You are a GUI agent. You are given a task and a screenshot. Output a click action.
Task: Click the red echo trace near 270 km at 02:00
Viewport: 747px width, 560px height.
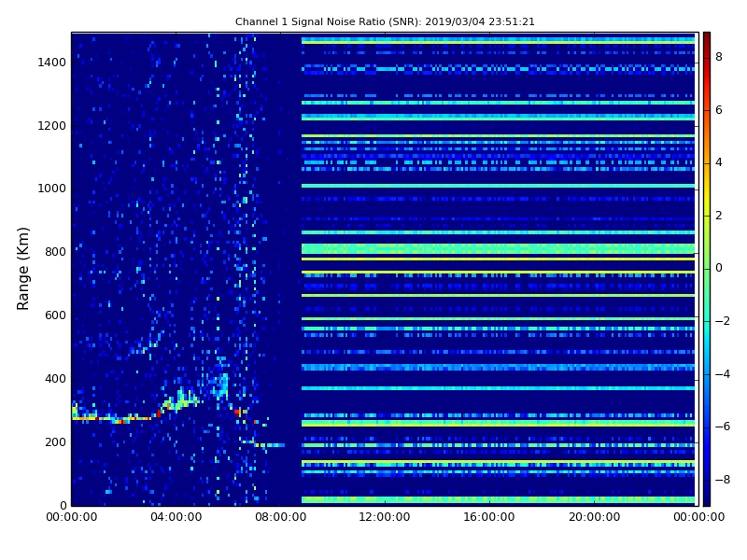(122, 422)
